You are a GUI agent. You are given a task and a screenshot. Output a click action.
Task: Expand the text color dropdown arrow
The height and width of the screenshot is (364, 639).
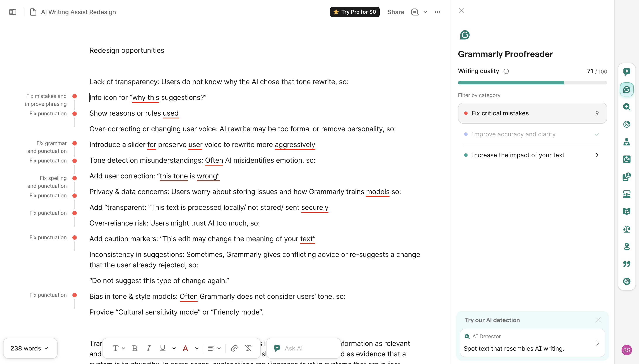(197, 348)
